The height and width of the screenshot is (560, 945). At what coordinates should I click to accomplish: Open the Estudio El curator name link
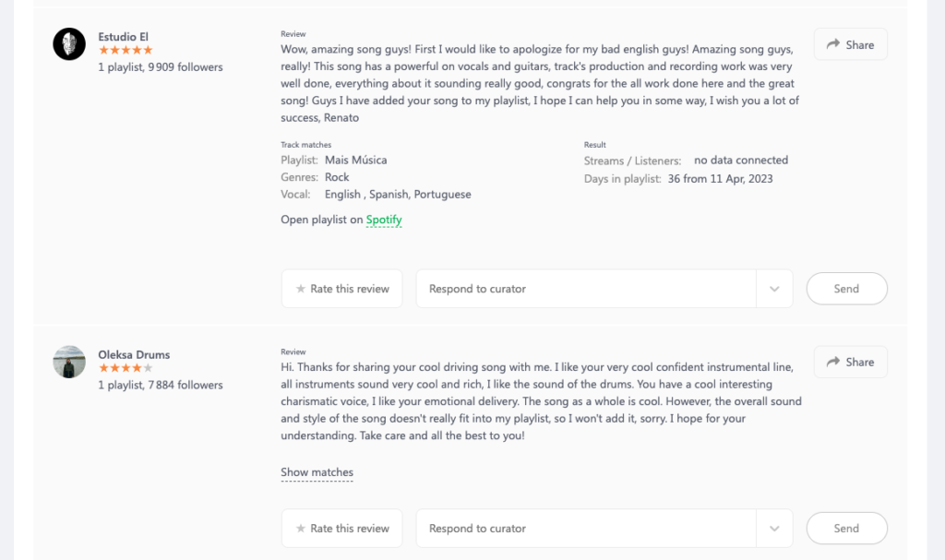point(123,37)
